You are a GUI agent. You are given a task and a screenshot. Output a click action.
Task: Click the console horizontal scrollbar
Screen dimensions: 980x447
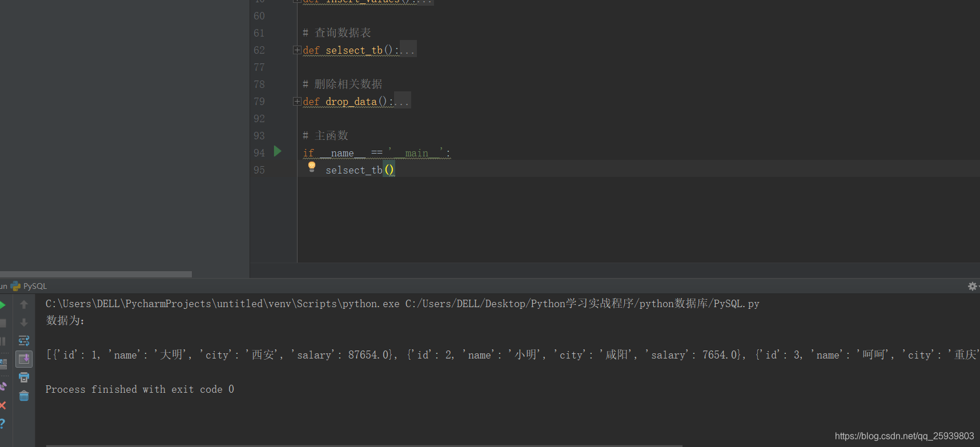pyautogui.click(x=364, y=445)
